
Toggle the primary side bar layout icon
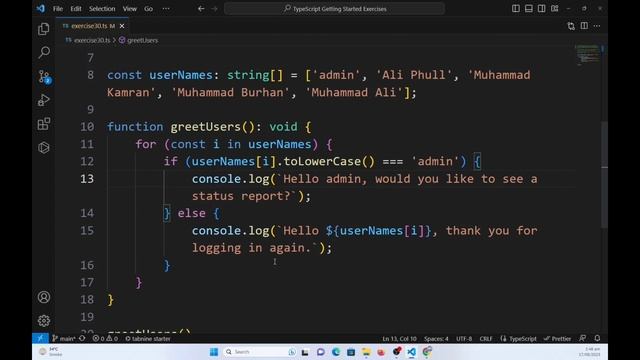coord(516,9)
